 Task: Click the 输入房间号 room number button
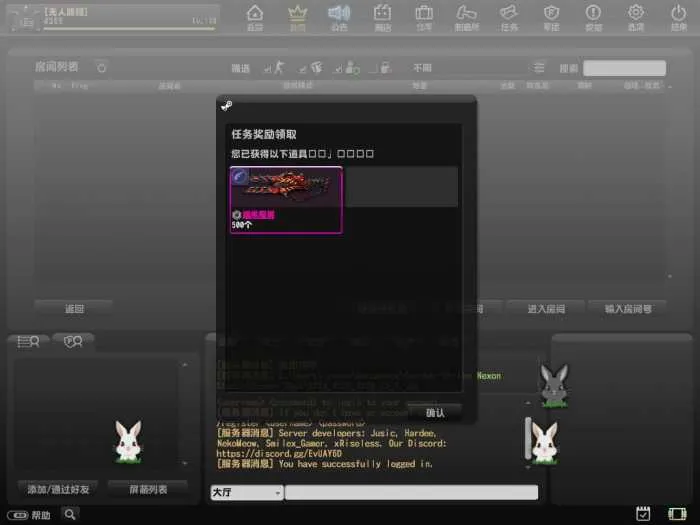[628, 308]
